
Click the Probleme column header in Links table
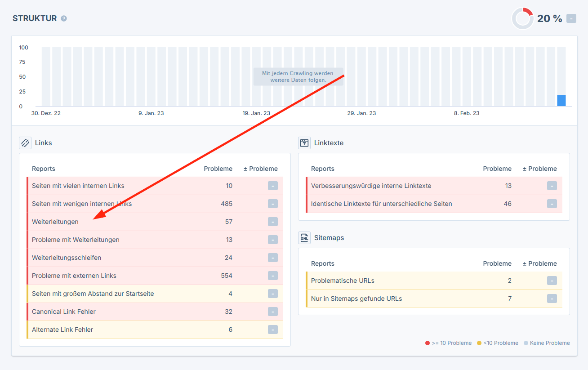pyautogui.click(x=218, y=169)
